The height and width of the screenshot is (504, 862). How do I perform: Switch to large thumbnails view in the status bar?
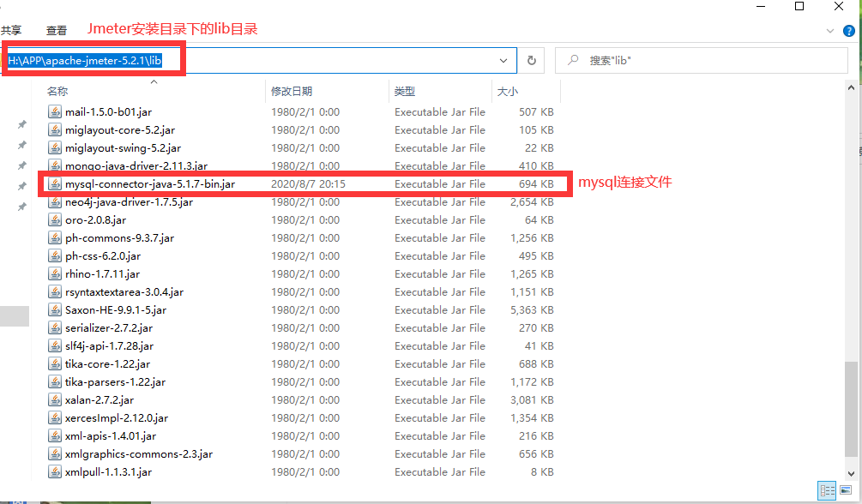point(844,491)
